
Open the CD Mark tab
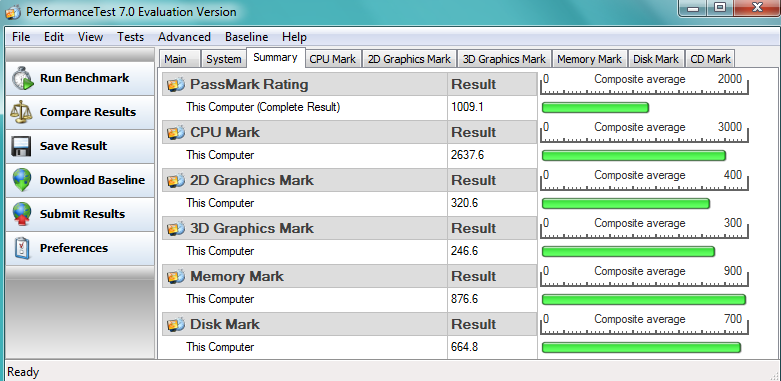click(x=710, y=59)
